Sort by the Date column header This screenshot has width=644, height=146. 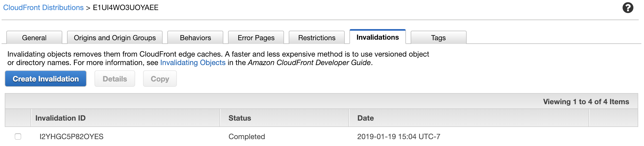tap(366, 118)
